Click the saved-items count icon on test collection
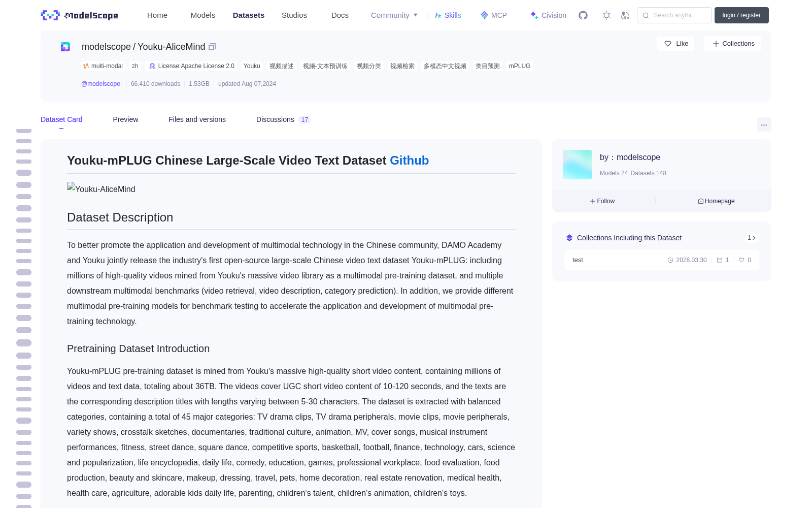 [x=723, y=260]
